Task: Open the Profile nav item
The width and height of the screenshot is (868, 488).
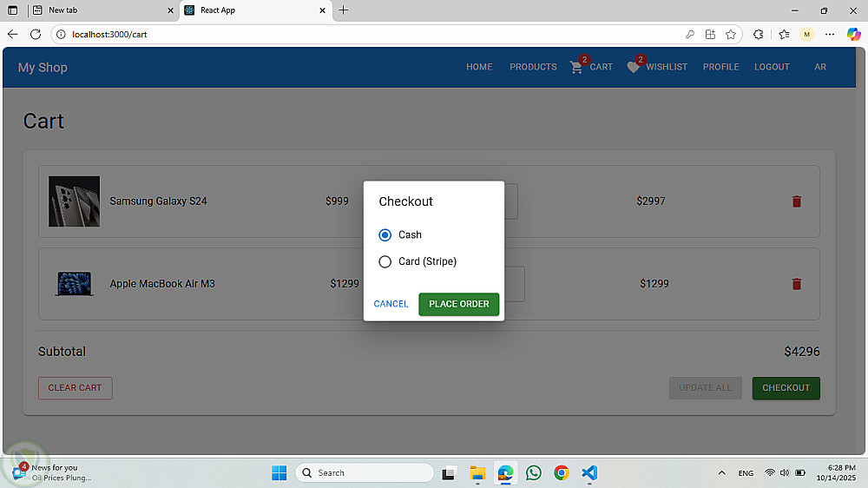Action: [x=720, y=67]
